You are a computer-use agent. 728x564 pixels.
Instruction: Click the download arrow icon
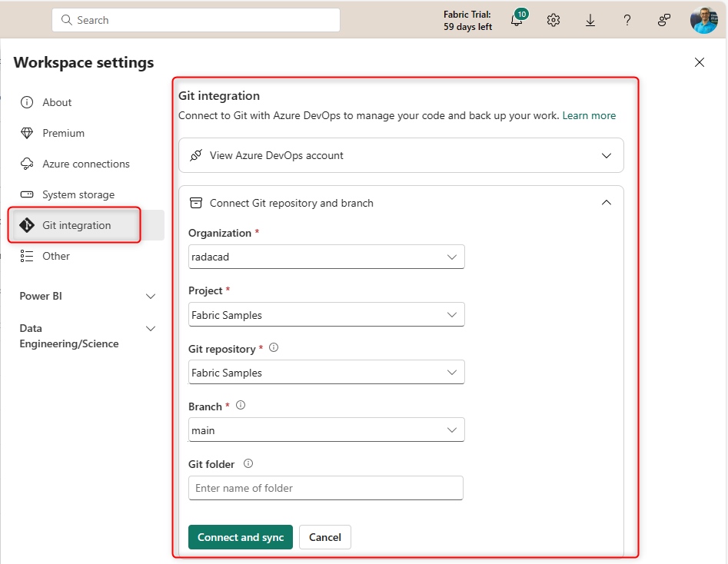[590, 21]
